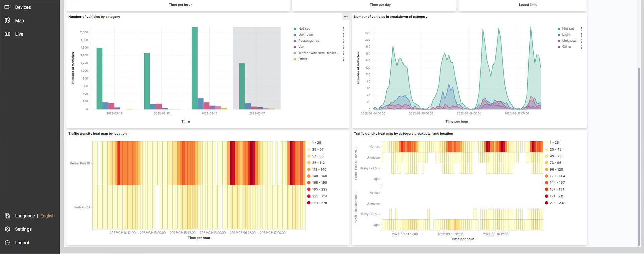The width and height of the screenshot is (644, 254).
Task: Click the Map icon in sidebar
Action: [7, 20]
